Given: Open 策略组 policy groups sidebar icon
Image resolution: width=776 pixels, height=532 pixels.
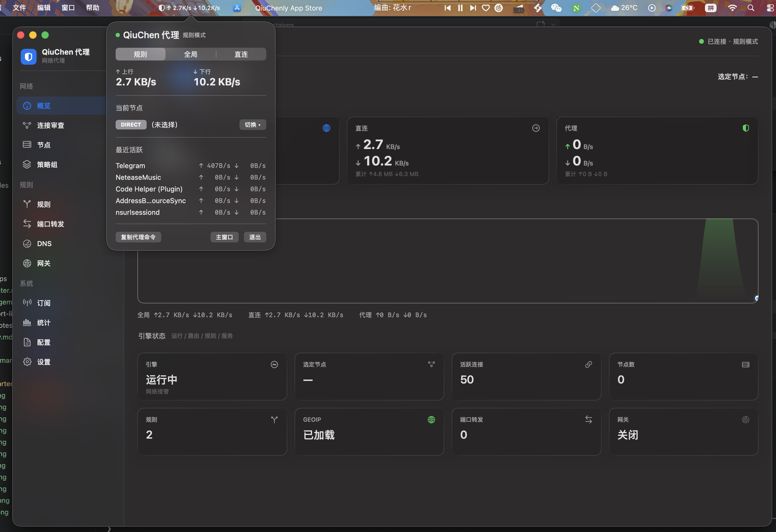Looking at the screenshot, I should pos(27,165).
